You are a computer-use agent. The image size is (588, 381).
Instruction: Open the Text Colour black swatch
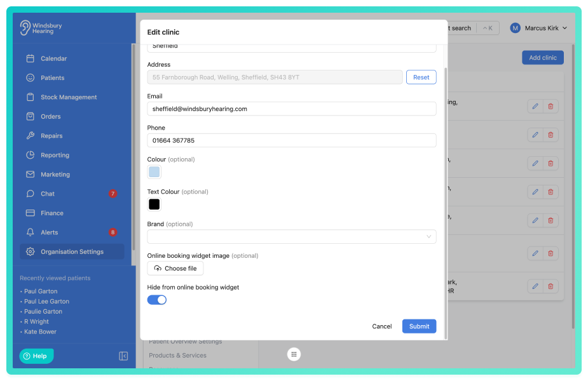pos(154,204)
